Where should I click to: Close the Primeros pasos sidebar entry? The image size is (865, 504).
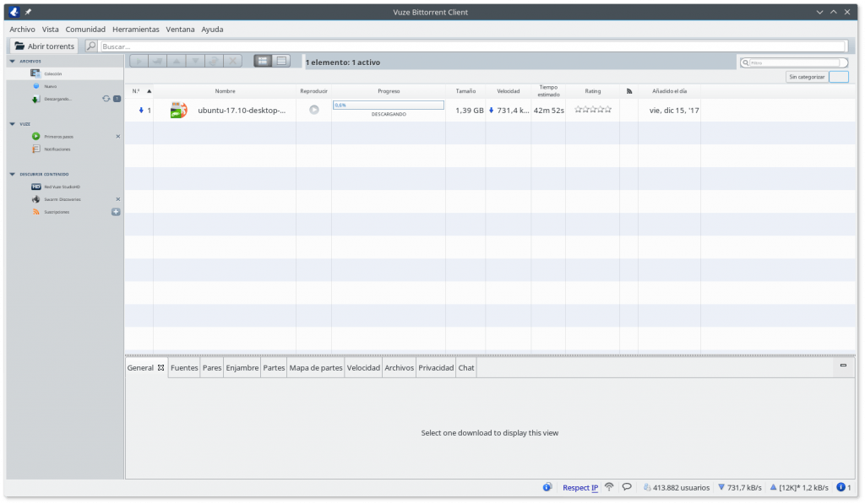click(x=118, y=136)
